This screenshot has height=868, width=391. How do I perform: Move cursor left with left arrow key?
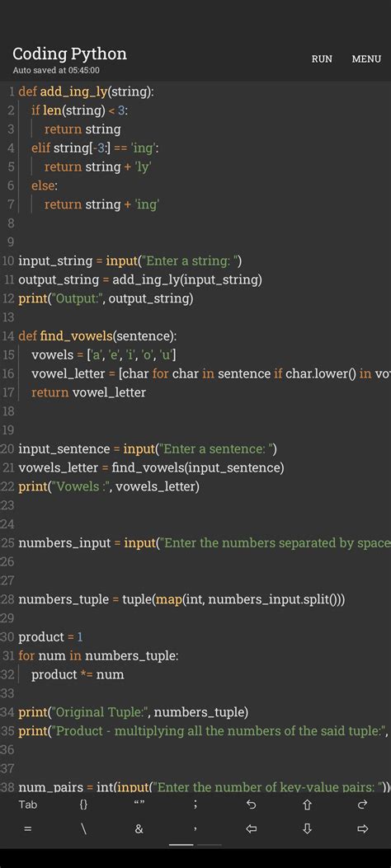(x=251, y=828)
